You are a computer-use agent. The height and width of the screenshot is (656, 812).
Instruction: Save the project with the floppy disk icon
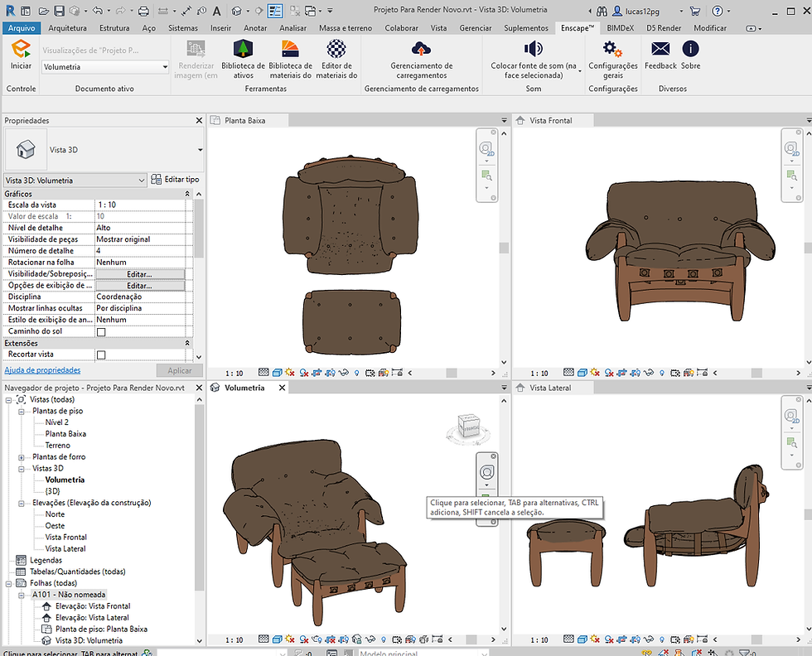(x=59, y=11)
